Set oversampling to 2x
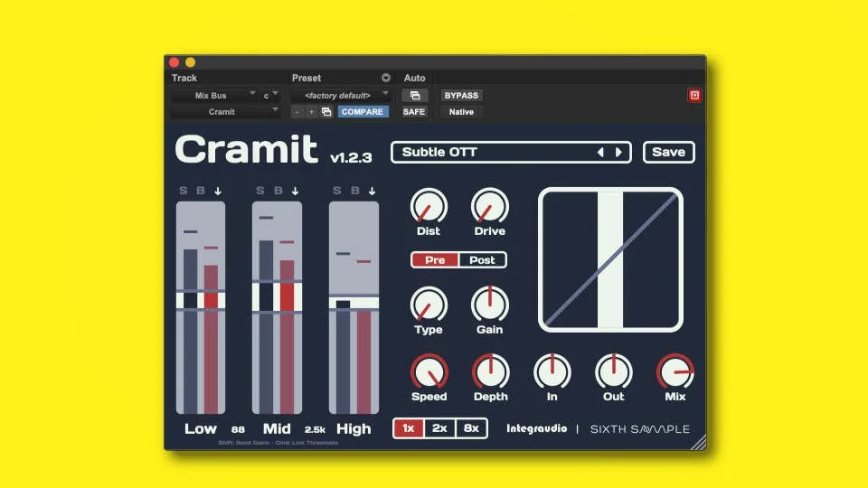The image size is (868, 488). tap(439, 428)
